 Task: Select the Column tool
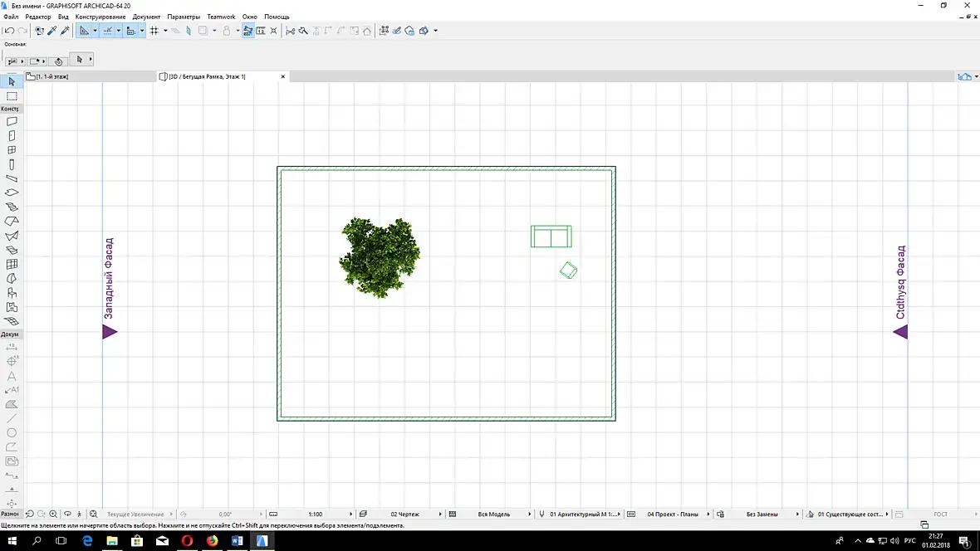tap(12, 165)
